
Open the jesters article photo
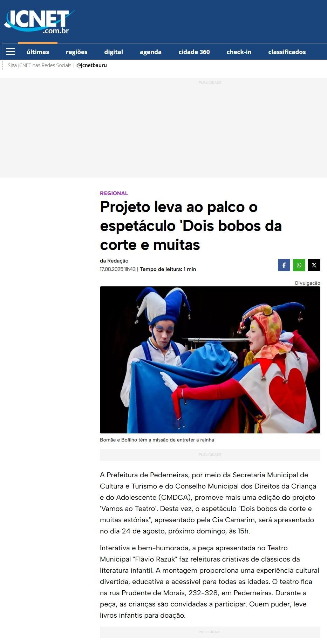pos(210,360)
